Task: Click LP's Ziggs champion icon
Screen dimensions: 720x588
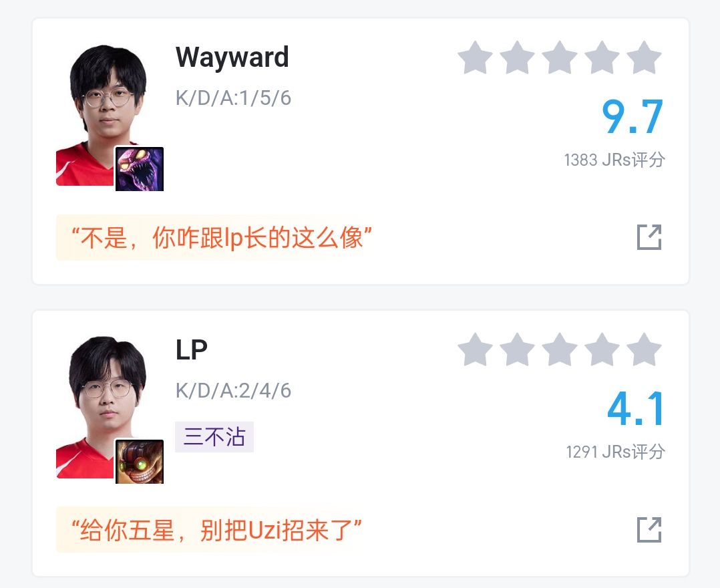Action: (x=139, y=461)
